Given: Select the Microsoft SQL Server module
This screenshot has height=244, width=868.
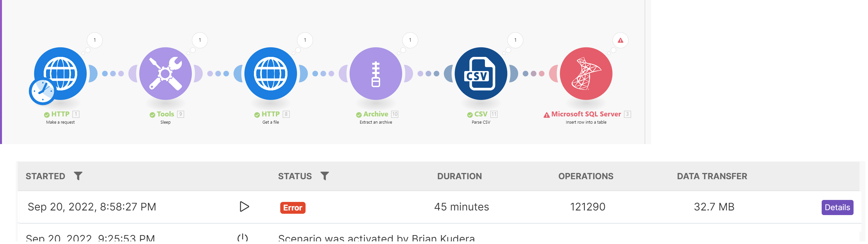Looking at the screenshot, I should click(586, 73).
